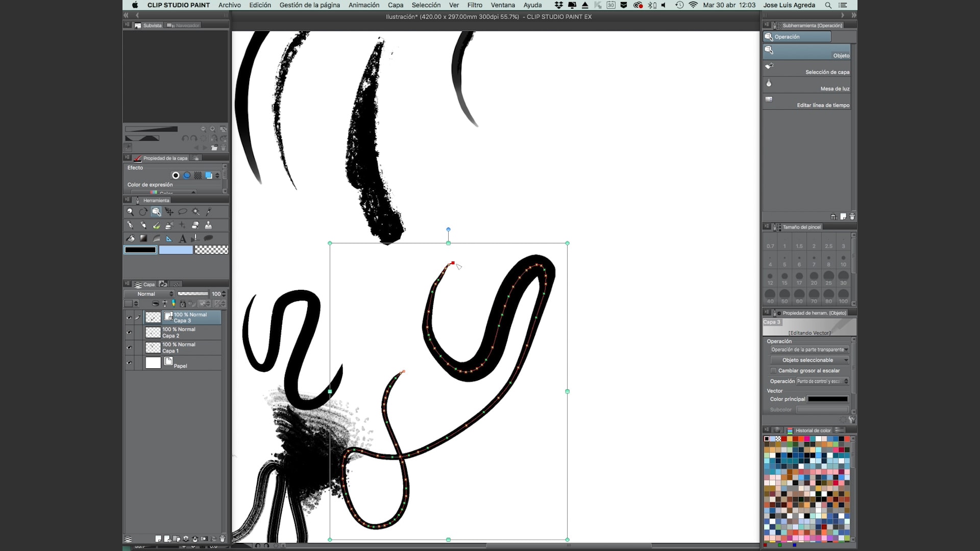Select Mesa de luz sub tool
This screenshot has width=980, height=551.
(807, 85)
